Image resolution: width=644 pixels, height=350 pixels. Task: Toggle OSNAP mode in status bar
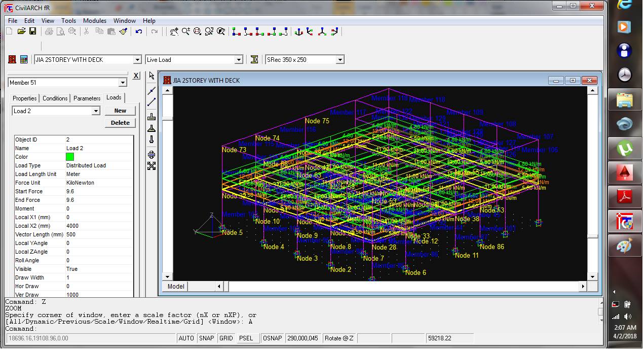point(273,338)
